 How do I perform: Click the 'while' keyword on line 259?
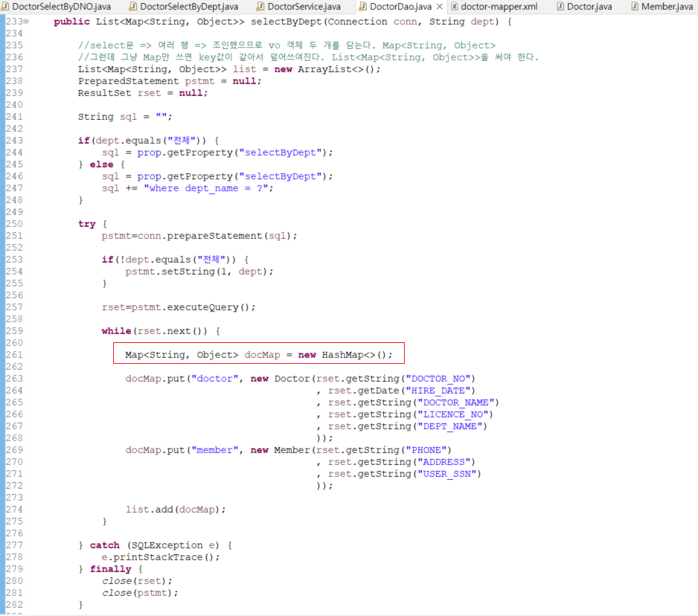pyautogui.click(x=116, y=331)
